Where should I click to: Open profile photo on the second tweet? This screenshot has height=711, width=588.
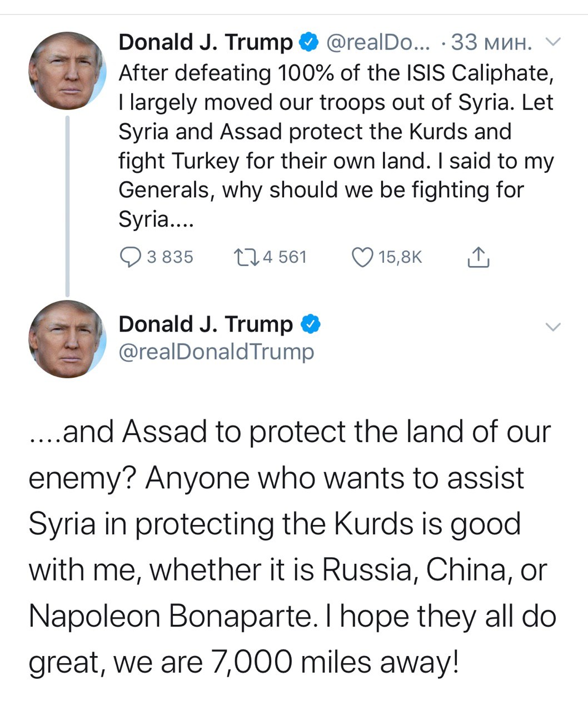pyautogui.click(x=67, y=339)
